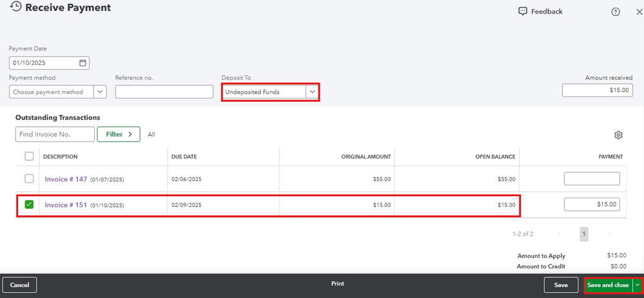The width and height of the screenshot is (644, 298).
Task: Click the recent transactions clock icon
Action: (15, 6)
